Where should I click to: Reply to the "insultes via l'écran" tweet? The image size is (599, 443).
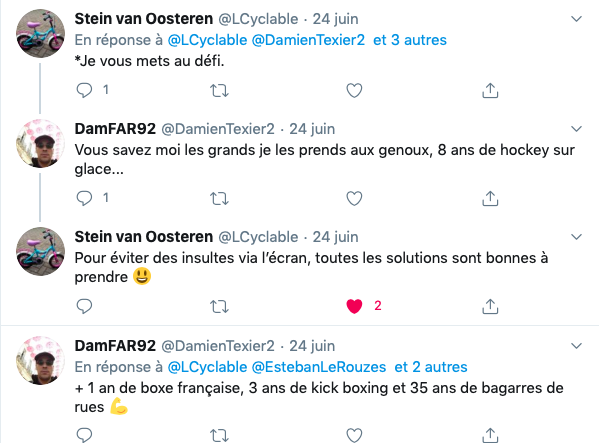(84, 306)
